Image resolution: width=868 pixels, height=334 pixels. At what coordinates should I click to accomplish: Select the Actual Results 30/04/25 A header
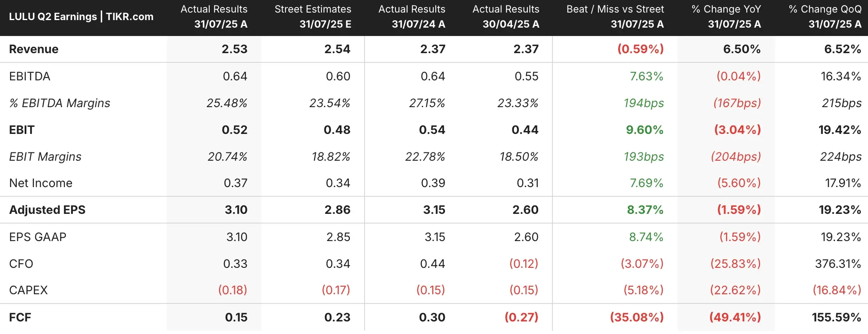click(x=506, y=17)
